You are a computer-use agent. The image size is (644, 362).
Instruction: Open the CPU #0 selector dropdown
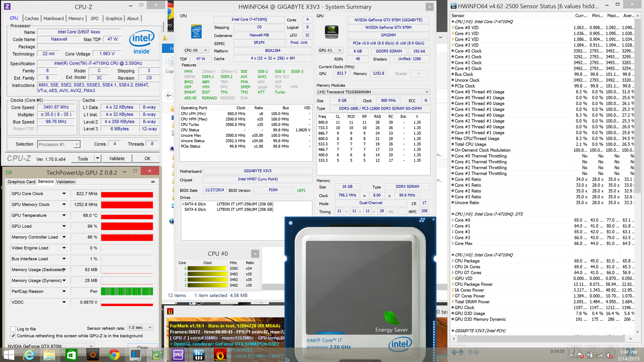(196, 50)
